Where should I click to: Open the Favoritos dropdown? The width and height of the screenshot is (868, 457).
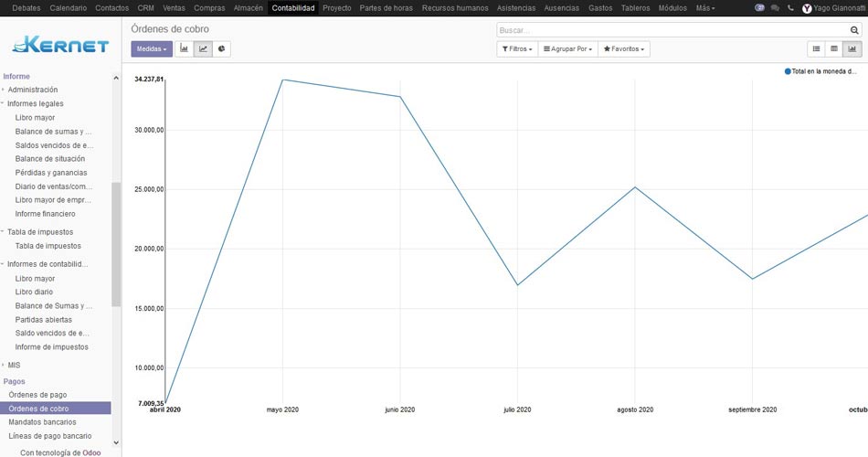624,48
